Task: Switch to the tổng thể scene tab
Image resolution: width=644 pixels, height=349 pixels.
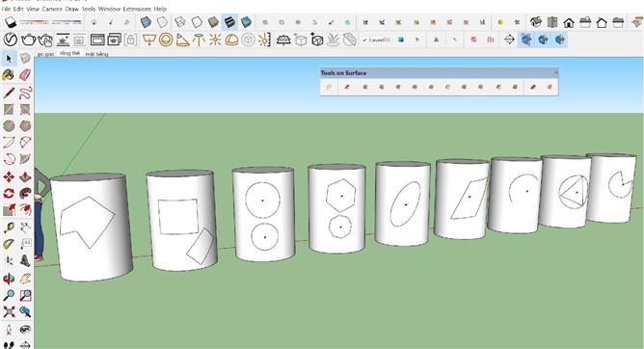Action: point(69,53)
